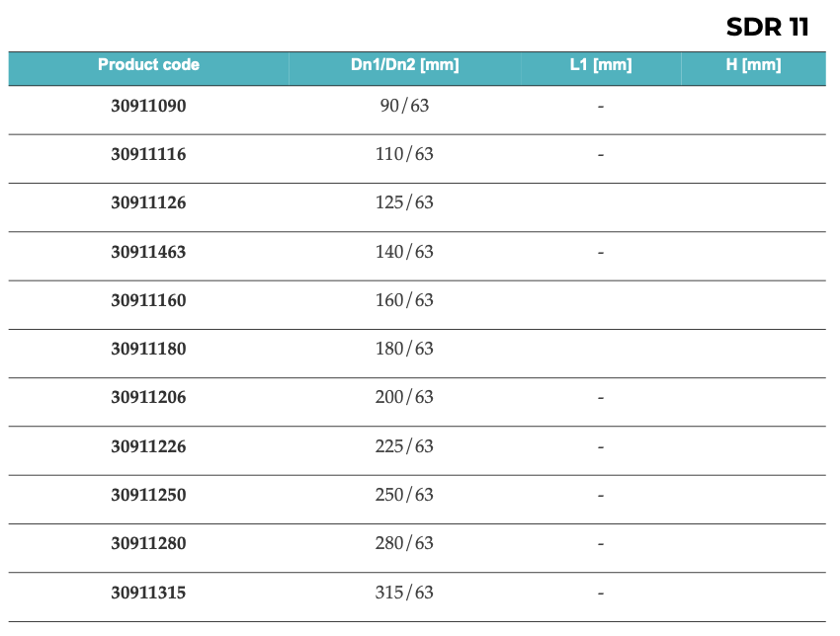
Task: Select product code 30911315
Action: point(148,593)
